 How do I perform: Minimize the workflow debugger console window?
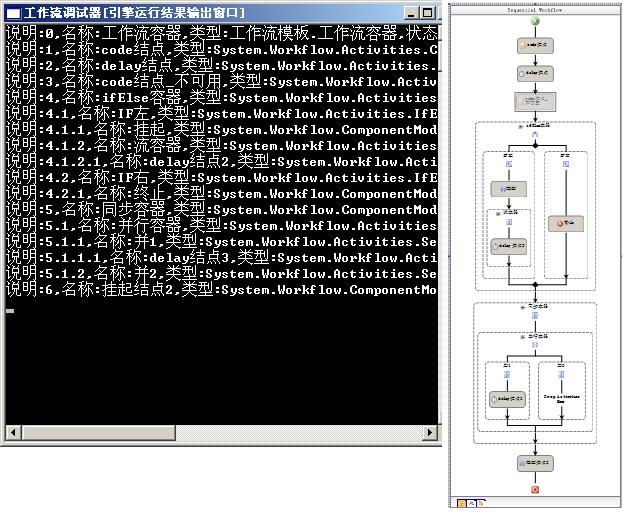coord(411,13)
